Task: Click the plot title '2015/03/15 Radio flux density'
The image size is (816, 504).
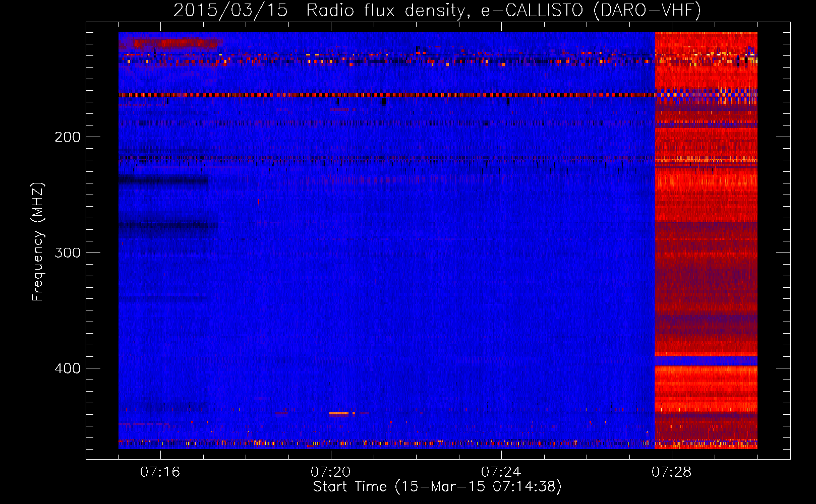Action: [x=437, y=10]
